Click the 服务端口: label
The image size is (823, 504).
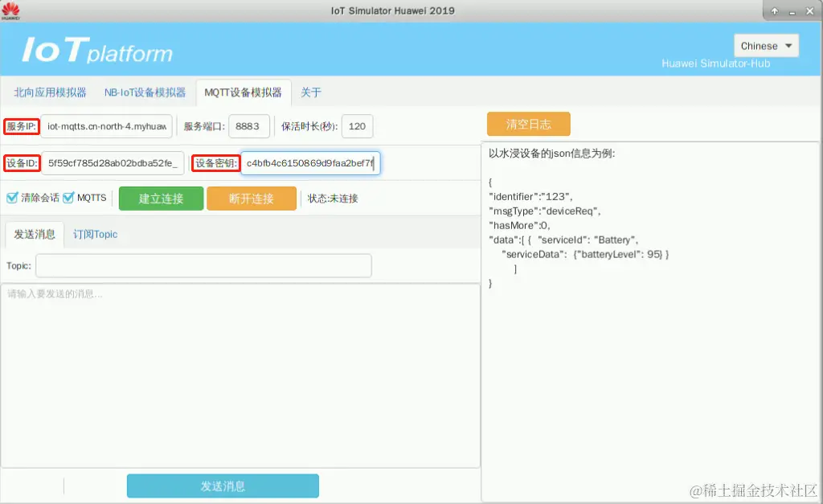(x=204, y=126)
